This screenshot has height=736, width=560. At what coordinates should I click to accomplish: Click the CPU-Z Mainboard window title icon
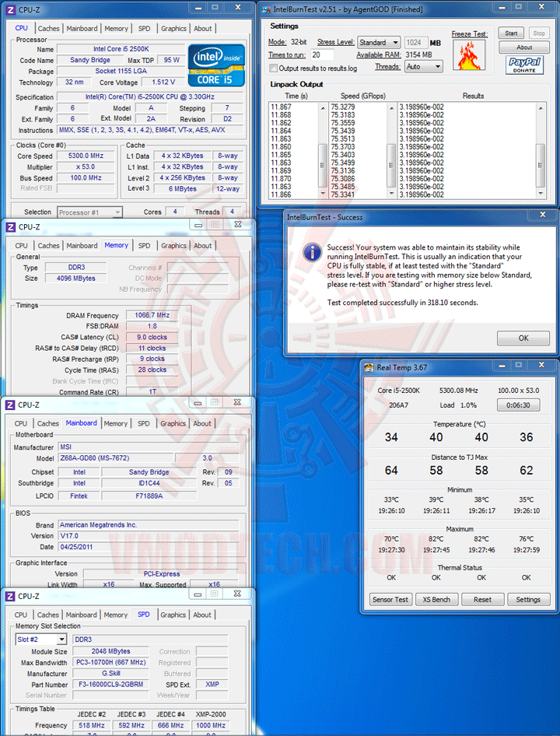(10, 405)
